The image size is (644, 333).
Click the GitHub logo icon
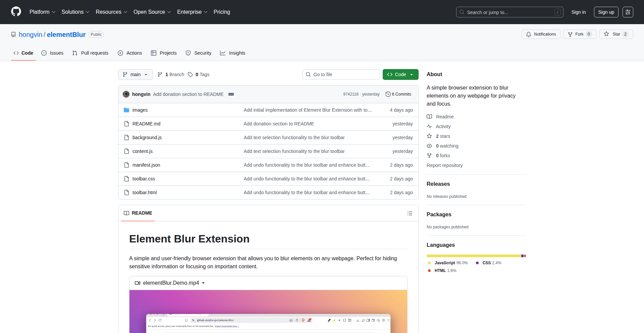pos(16,12)
